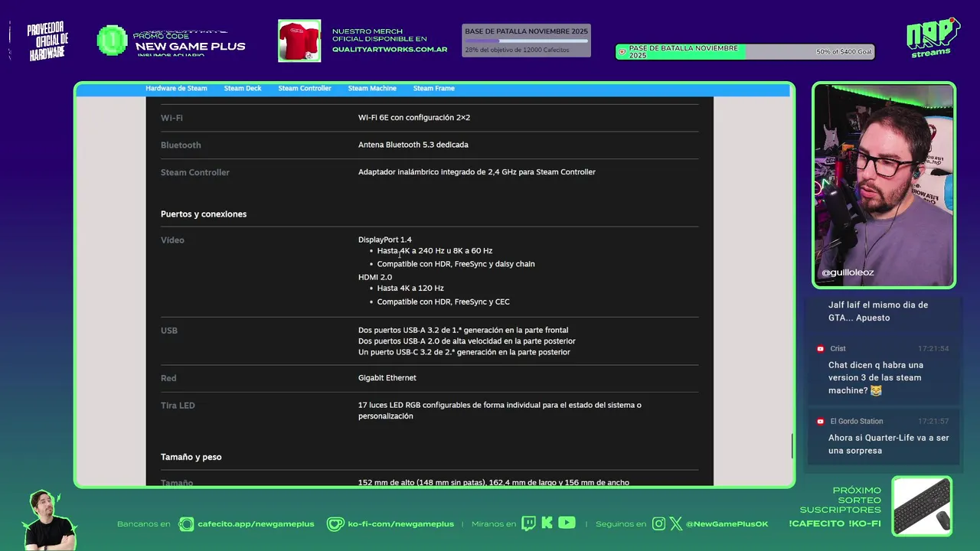The height and width of the screenshot is (551, 980).
Task: Click the DisplayPort 1.4 text
Action: [x=385, y=240]
